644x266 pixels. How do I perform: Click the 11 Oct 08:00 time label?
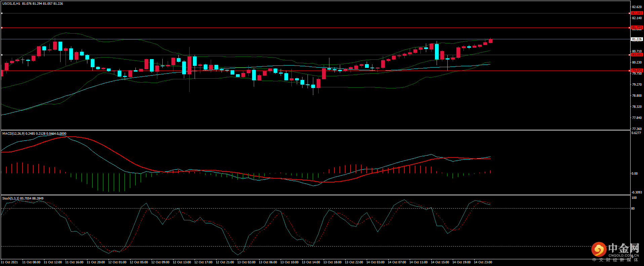point(31,262)
